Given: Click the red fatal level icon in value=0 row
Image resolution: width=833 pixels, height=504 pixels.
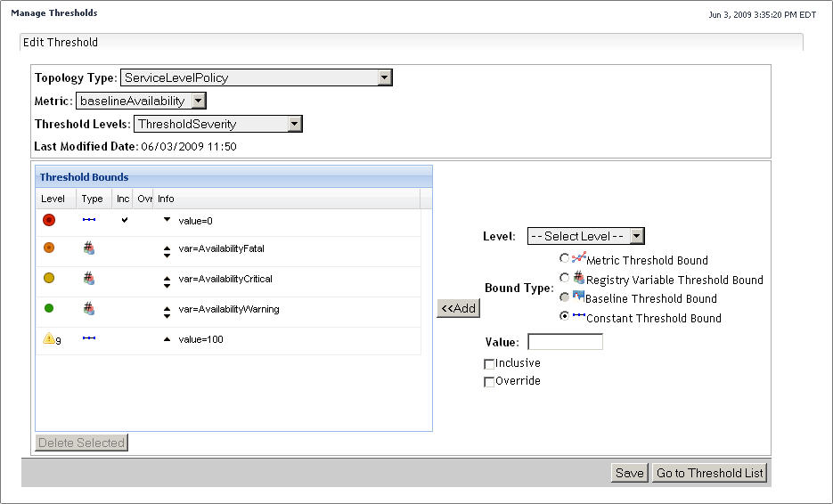Looking at the screenshot, I should tap(49, 220).
